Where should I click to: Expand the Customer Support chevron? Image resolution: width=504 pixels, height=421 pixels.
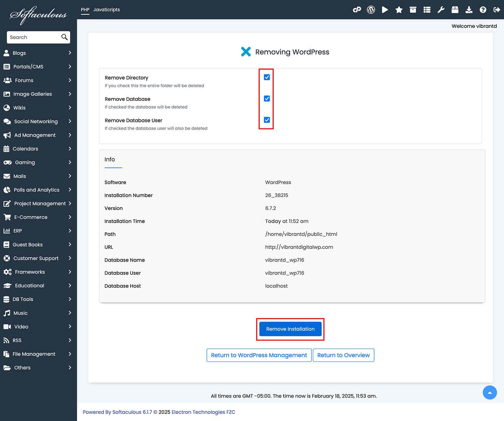click(70, 258)
